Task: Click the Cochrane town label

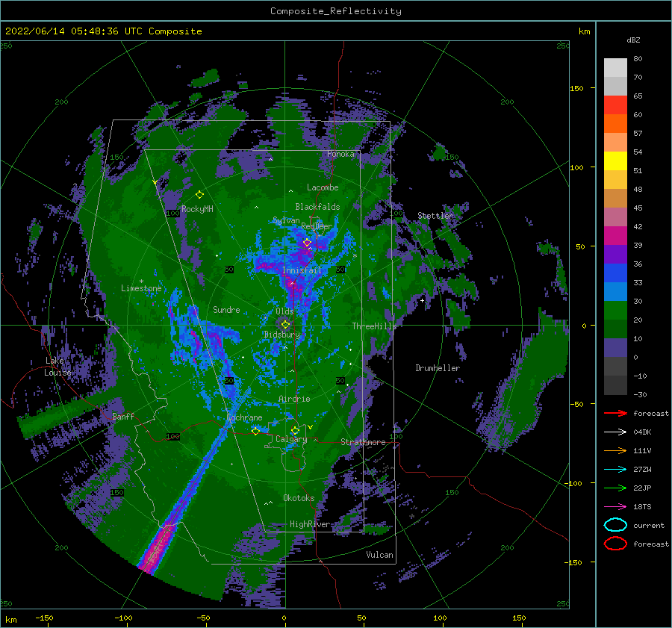Action: pyautogui.click(x=244, y=417)
